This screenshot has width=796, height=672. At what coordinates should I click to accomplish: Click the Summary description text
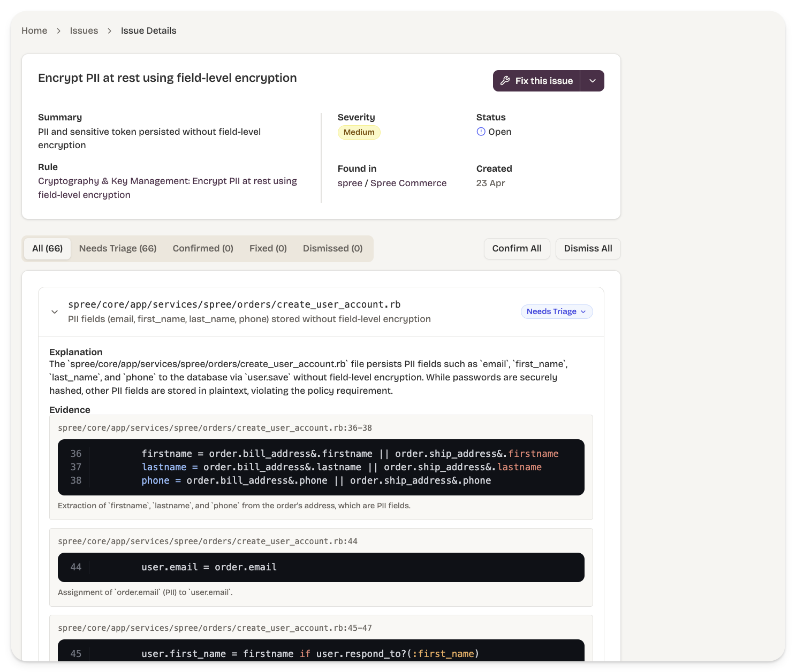point(149,139)
